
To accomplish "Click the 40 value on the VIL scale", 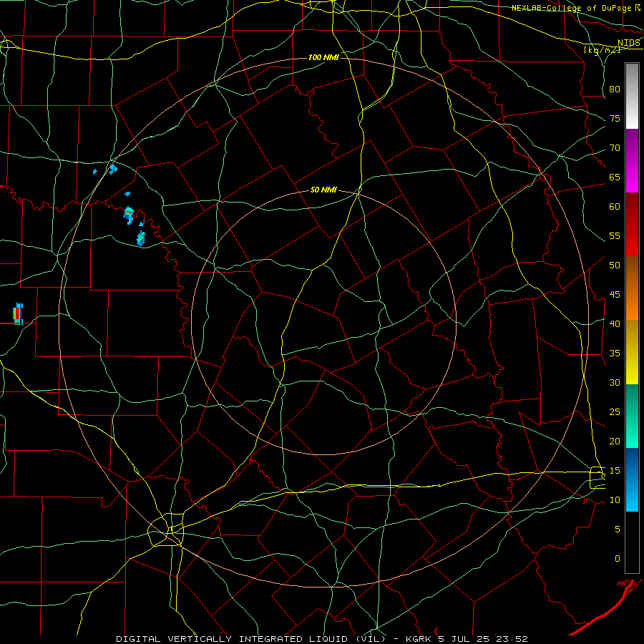I will (615, 324).
